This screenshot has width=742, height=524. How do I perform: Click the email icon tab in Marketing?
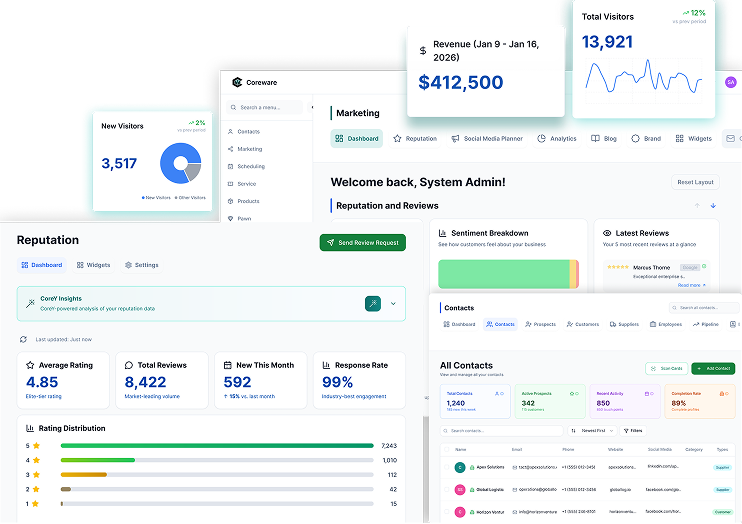pos(731,139)
